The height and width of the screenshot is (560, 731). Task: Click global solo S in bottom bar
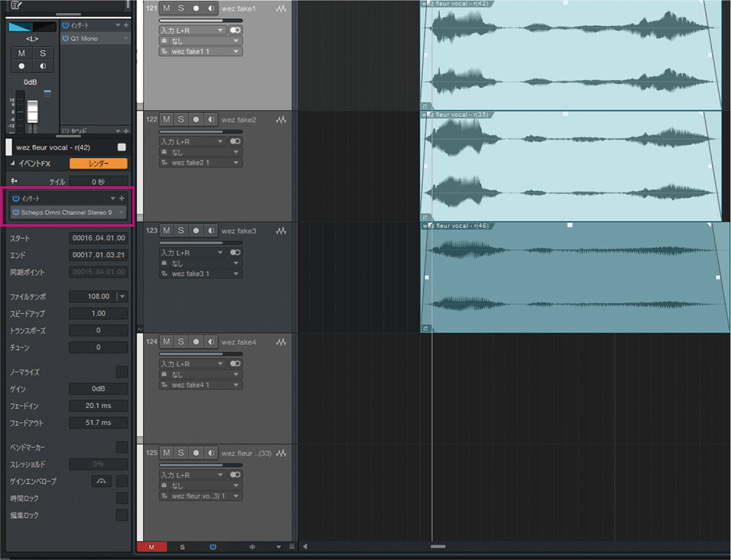click(x=182, y=547)
